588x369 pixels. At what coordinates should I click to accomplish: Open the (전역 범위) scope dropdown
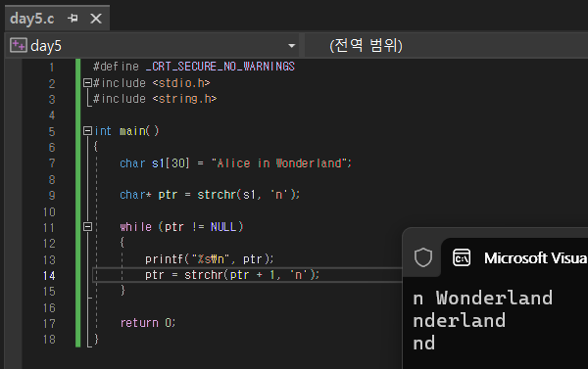point(446,46)
